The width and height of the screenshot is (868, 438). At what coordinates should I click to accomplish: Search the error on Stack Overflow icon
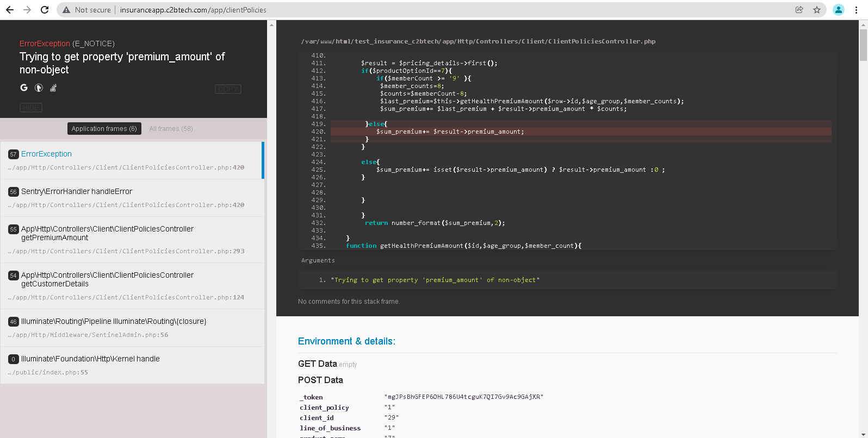[53, 87]
